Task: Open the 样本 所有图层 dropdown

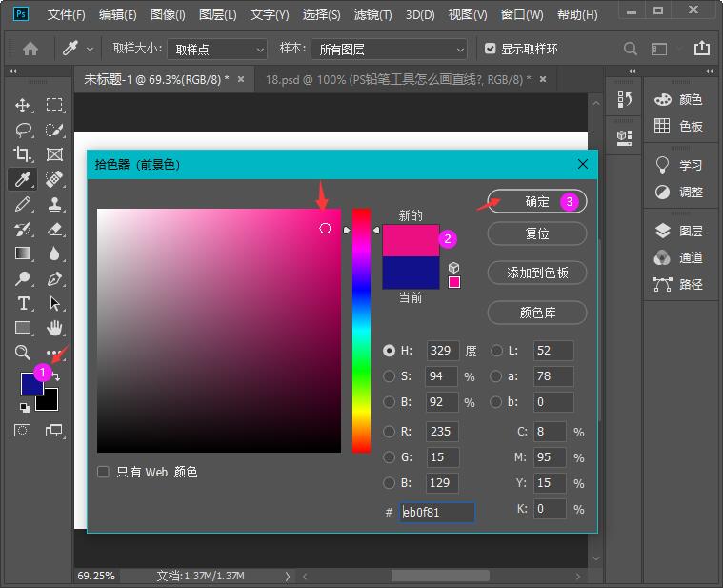Action: [389, 49]
